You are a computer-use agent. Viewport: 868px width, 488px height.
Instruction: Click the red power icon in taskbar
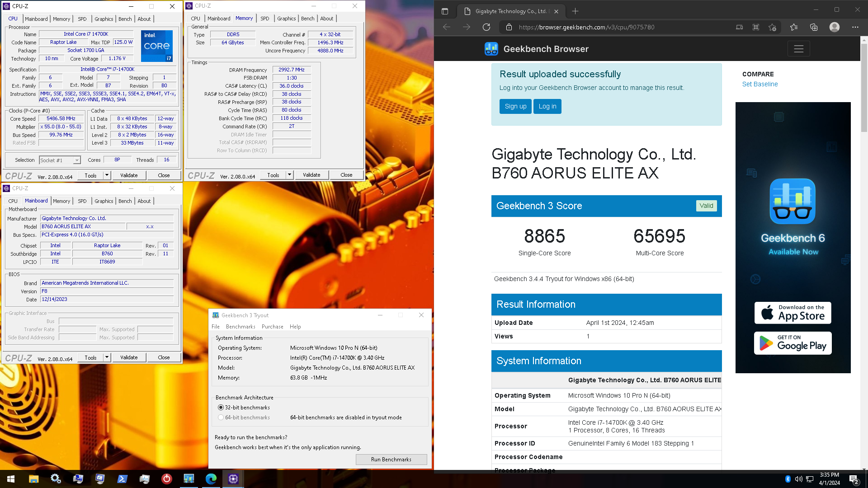(x=166, y=479)
